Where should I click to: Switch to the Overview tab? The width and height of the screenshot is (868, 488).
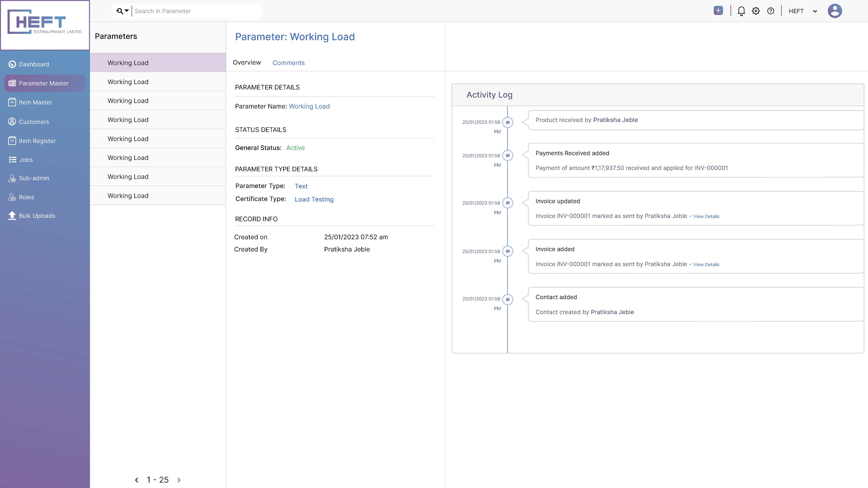pyautogui.click(x=247, y=62)
